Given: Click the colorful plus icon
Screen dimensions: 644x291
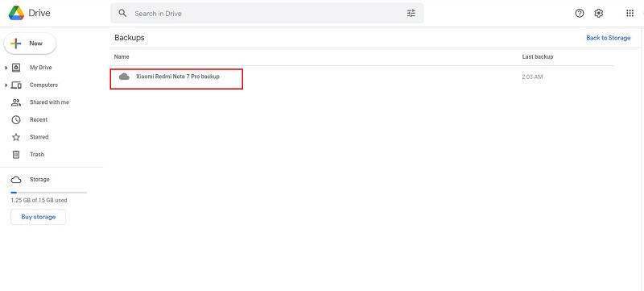Looking at the screenshot, I should coord(16,44).
